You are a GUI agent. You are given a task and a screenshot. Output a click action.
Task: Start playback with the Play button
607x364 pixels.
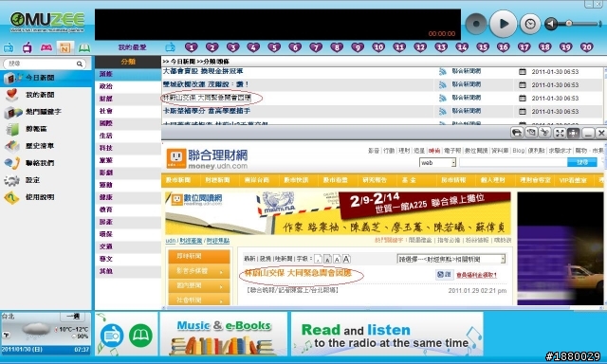tap(504, 24)
